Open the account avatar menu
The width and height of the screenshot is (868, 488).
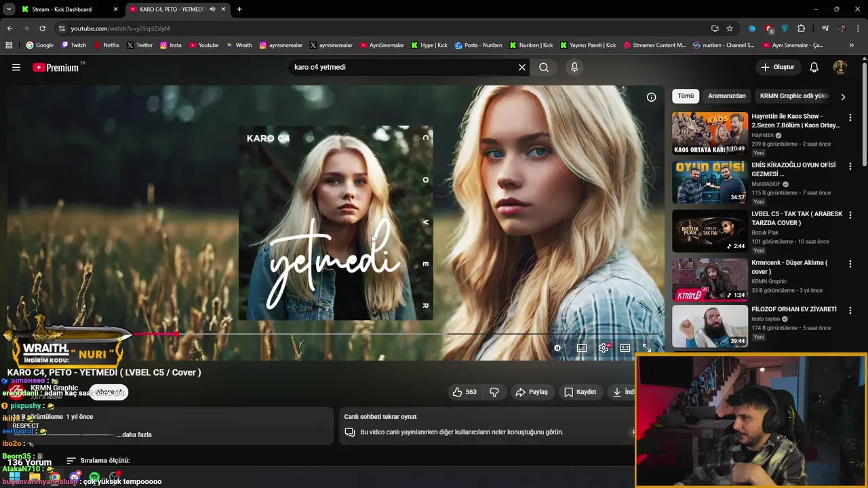pos(840,67)
